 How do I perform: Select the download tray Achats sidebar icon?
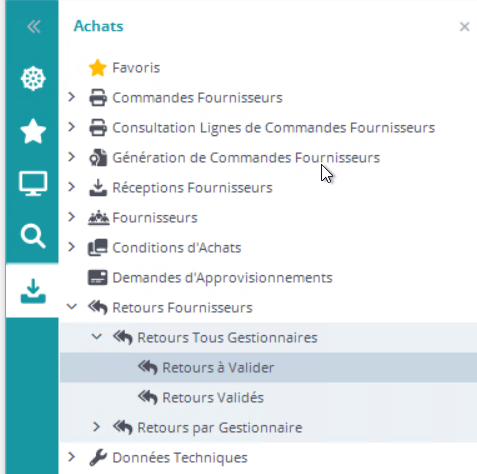click(x=33, y=291)
